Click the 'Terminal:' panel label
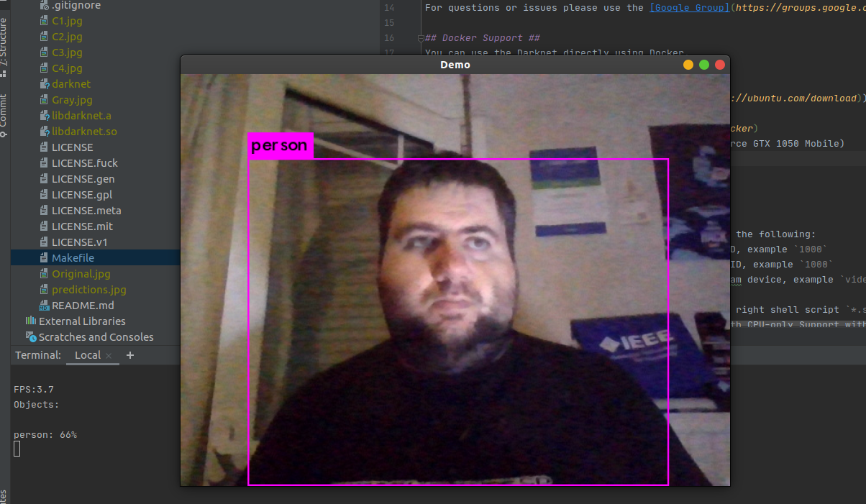866x504 pixels. coord(38,355)
